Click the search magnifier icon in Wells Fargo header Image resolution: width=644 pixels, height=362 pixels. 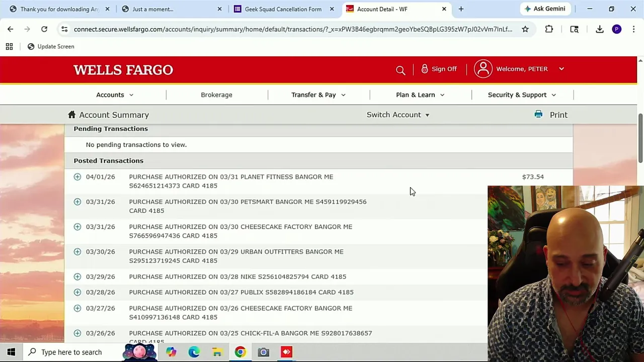(400, 70)
